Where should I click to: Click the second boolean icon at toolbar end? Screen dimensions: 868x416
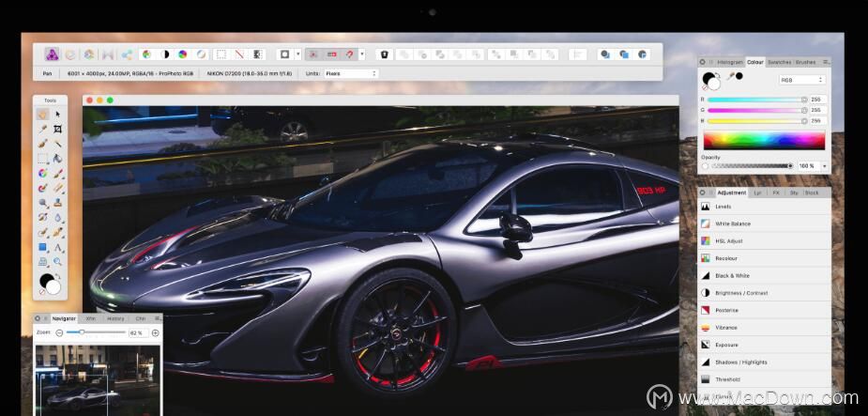[624, 54]
